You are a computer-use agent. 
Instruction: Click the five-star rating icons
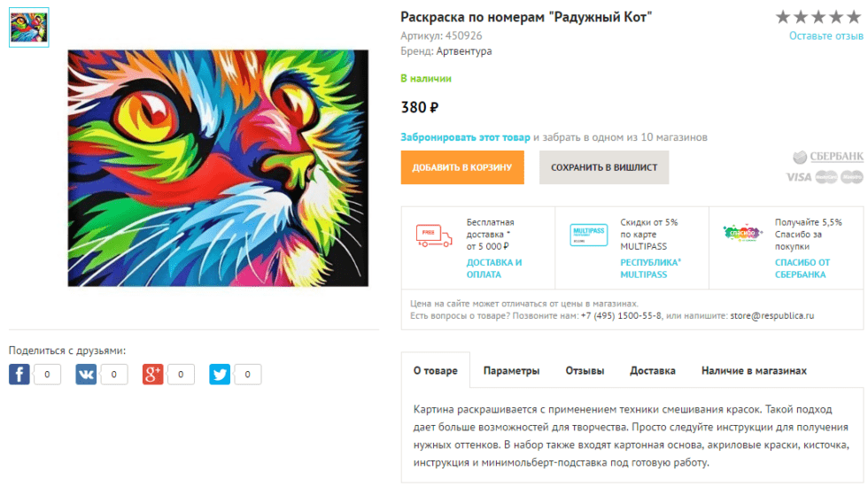coord(818,17)
